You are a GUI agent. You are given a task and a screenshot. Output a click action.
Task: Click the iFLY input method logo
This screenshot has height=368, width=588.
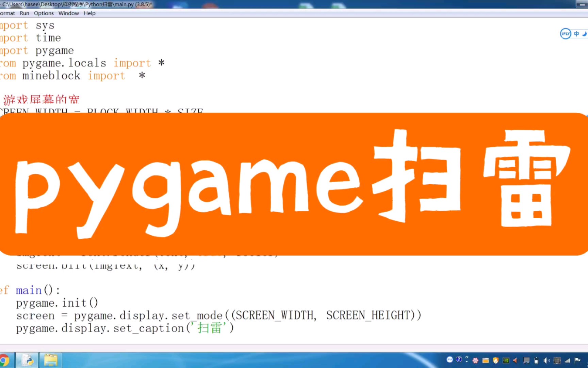[x=565, y=34]
